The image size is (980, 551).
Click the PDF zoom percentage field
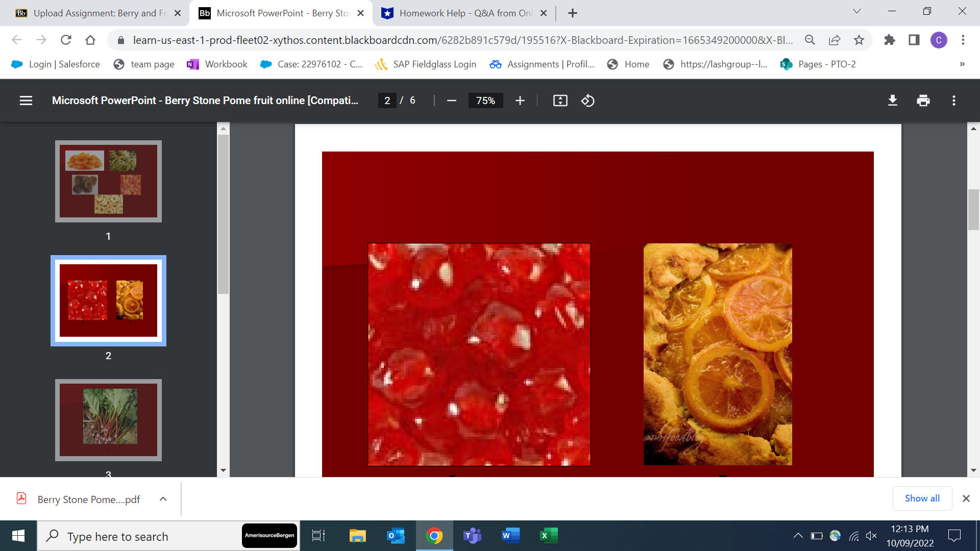click(485, 101)
